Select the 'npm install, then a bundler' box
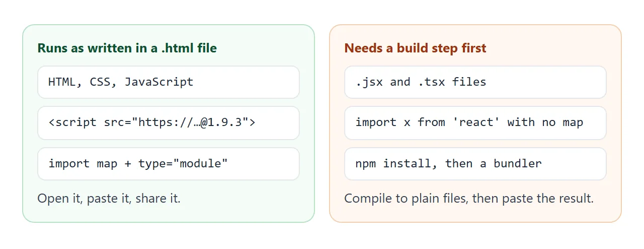 pos(475,164)
